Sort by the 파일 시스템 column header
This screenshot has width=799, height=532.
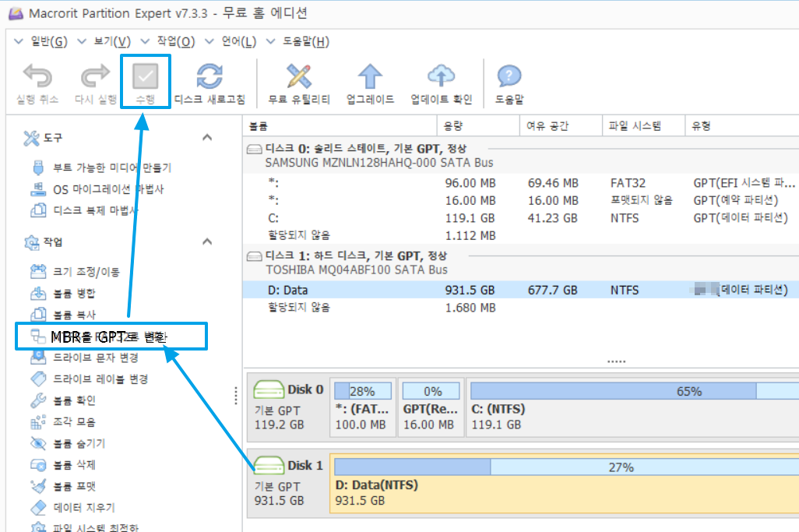[x=643, y=126]
